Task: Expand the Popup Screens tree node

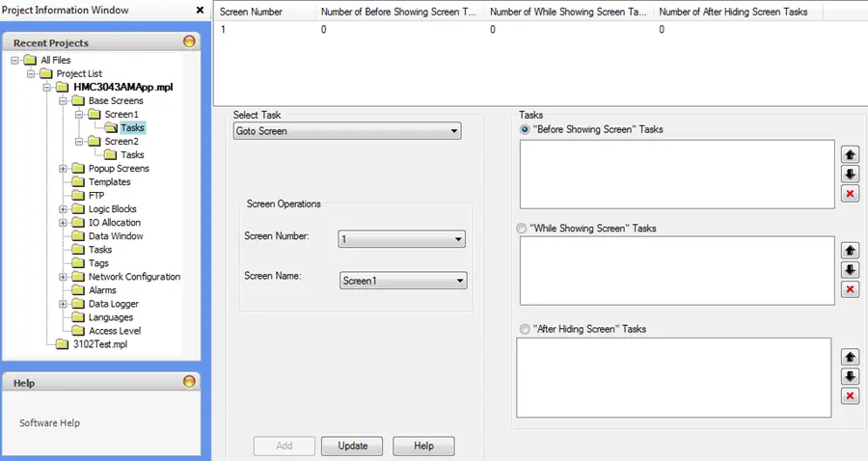Action: [63, 168]
